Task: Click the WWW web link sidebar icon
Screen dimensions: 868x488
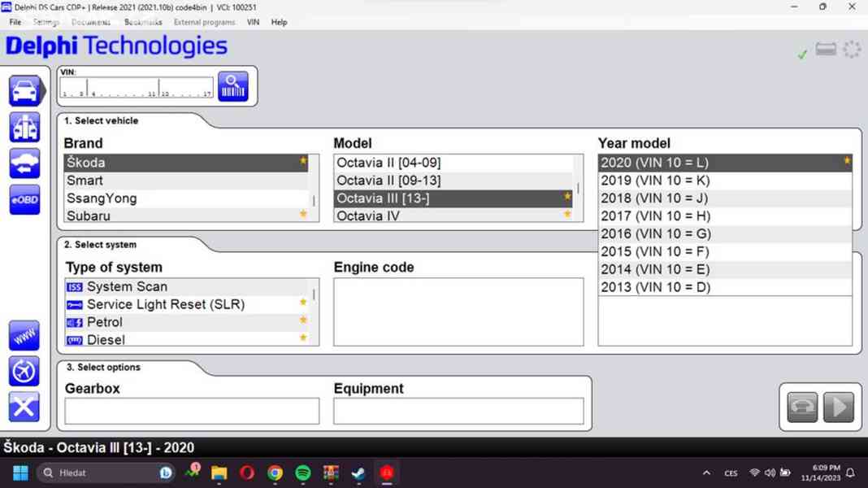Action: (x=24, y=335)
